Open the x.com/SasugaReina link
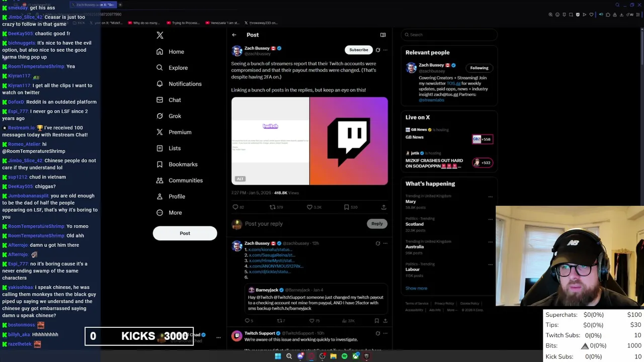Viewport: 644px width, 362px height. tap(272, 255)
